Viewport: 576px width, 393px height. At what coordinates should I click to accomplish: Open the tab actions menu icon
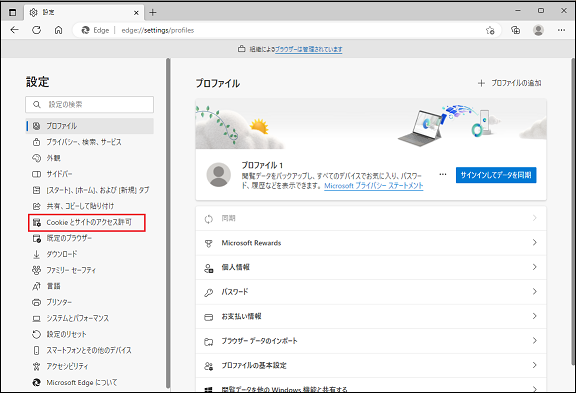(x=12, y=12)
